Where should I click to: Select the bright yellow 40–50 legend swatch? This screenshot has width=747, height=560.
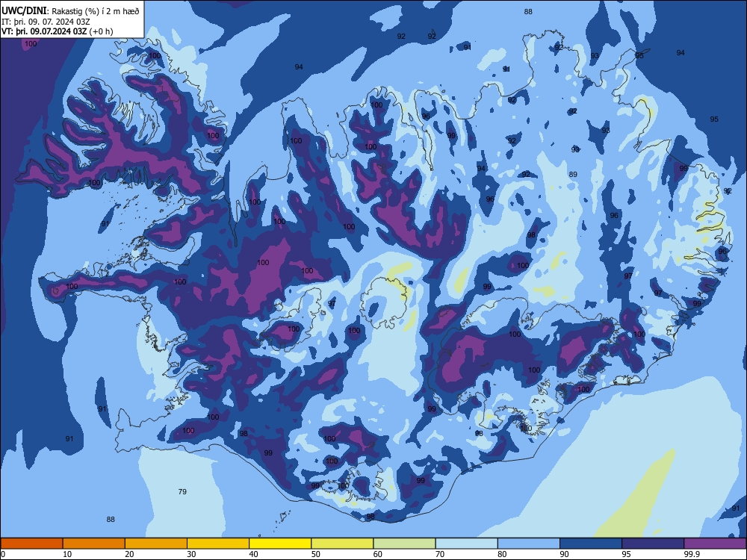point(280,544)
